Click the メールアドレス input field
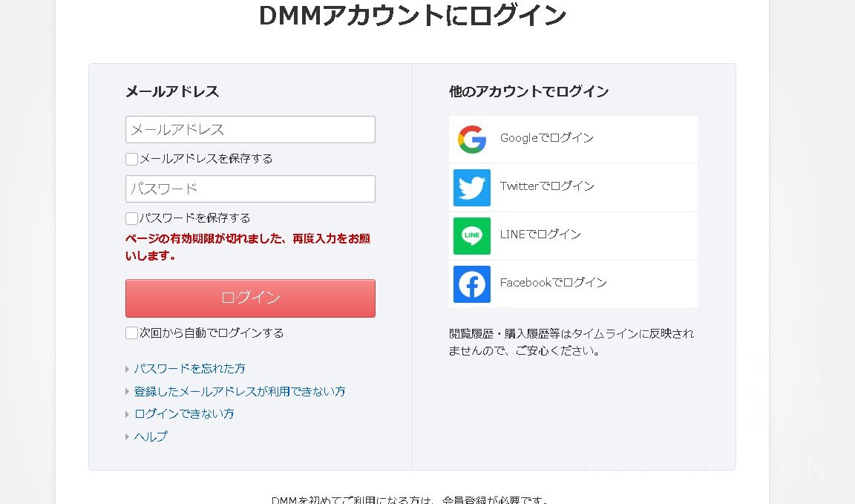The height and width of the screenshot is (504, 855). [x=250, y=129]
